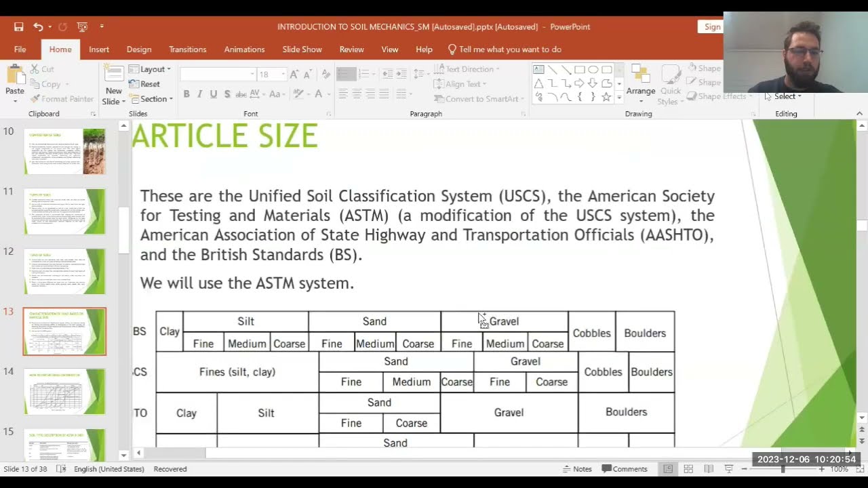Open the Add or Remove Columns options
The height and width of the screenshot is (488, 868).
(x=404, y=94)
